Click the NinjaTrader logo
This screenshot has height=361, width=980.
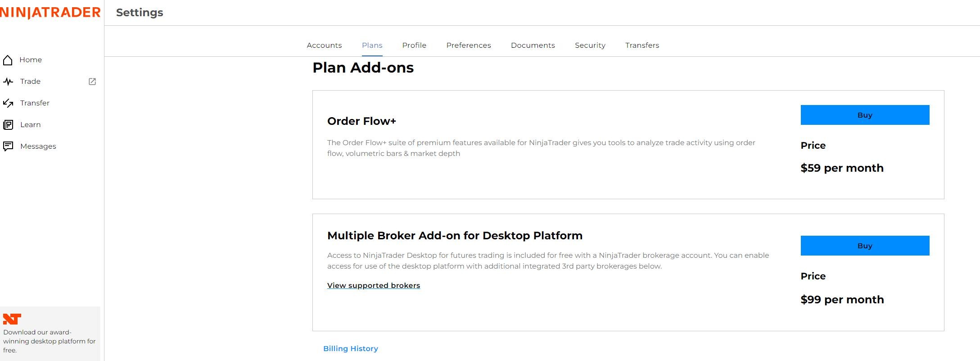click(x=50, y=13)
